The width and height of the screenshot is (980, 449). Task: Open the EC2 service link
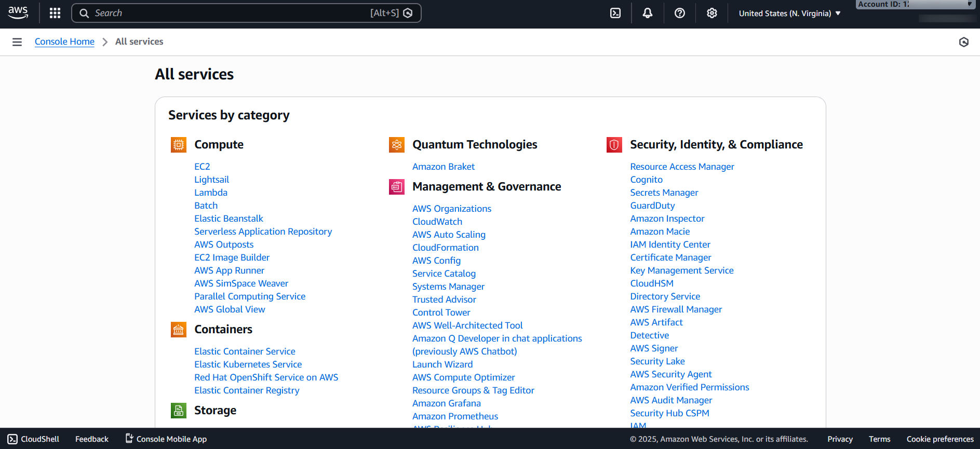202,167
